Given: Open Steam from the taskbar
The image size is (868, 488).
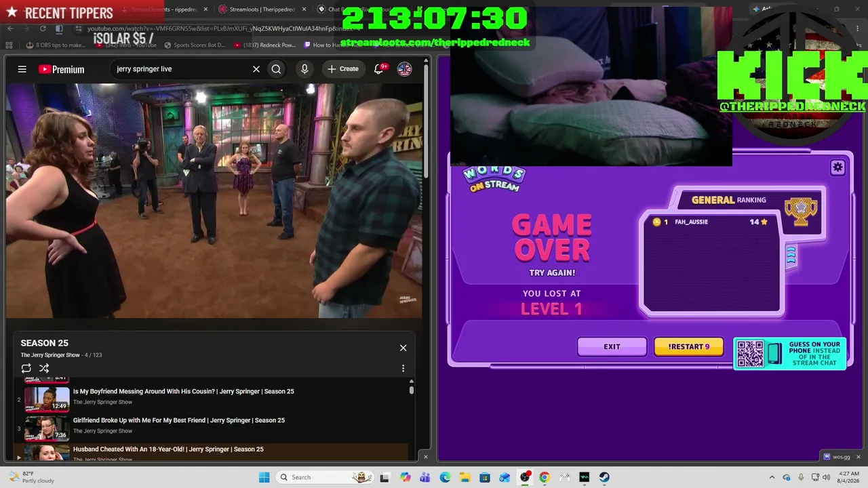Looking at the screenshot, I should tap(604, 477).
